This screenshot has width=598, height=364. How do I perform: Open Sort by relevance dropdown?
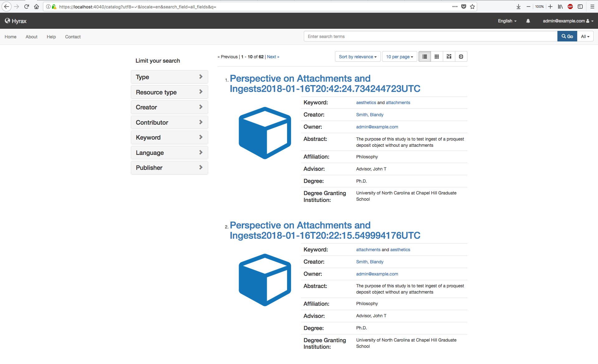[x=358, y=57]
